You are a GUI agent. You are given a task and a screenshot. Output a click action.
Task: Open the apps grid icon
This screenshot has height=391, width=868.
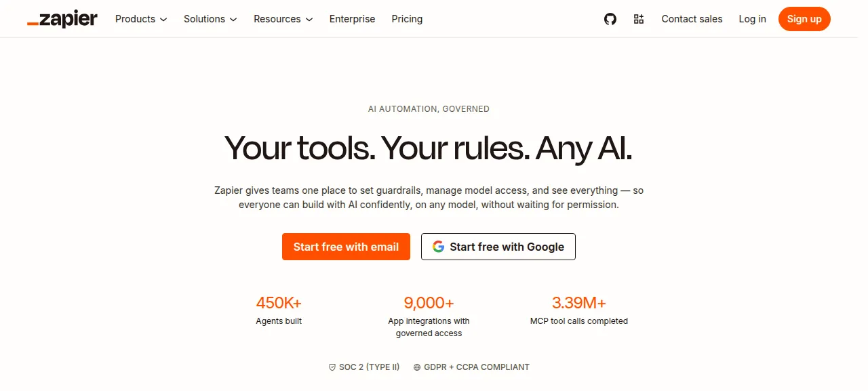coord(639,19)
